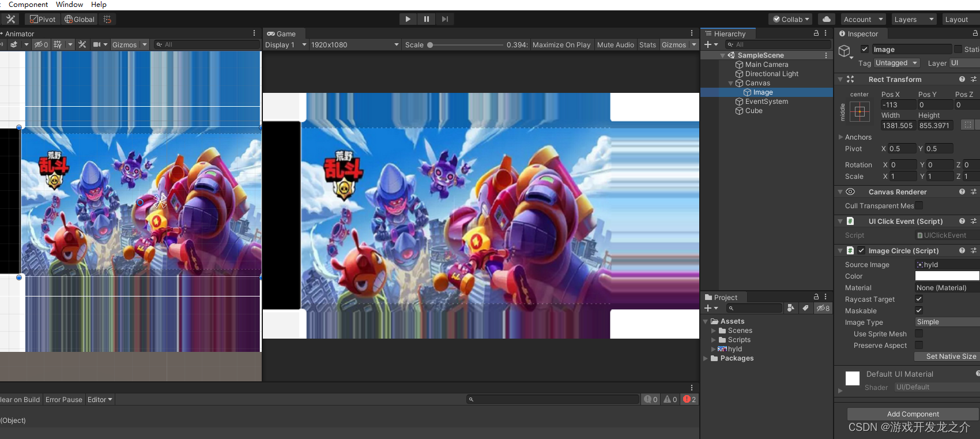Image resolution: width=980 pixels, height=439 pixels.
Task: Click the UI Click Event script icon
Action: coord(850,221)
